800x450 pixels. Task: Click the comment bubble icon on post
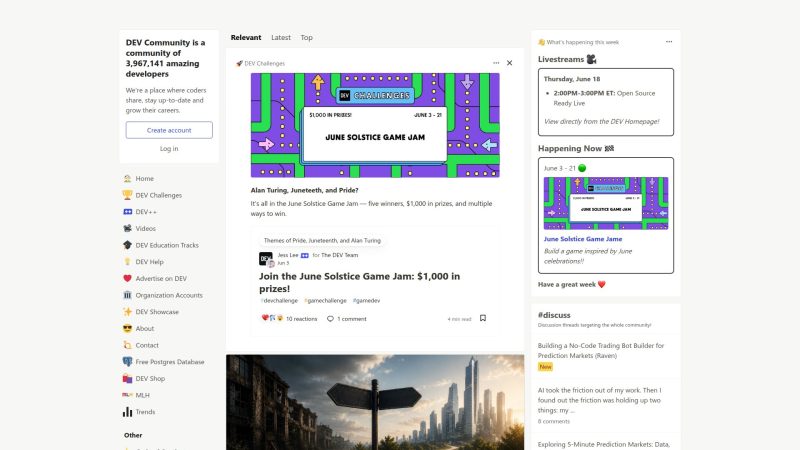tap(330, 318)
